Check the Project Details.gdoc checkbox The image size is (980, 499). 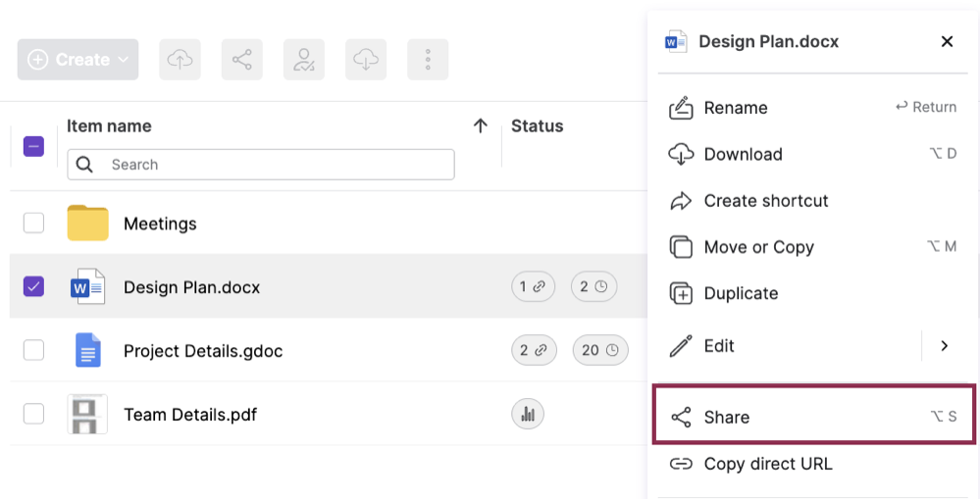point(33,350)
